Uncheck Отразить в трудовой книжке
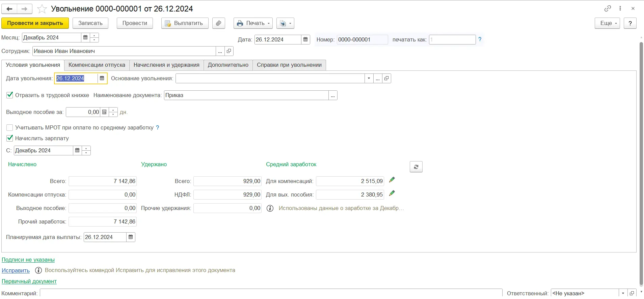Viewport: 644px width, 299px height. pos(10,95)
